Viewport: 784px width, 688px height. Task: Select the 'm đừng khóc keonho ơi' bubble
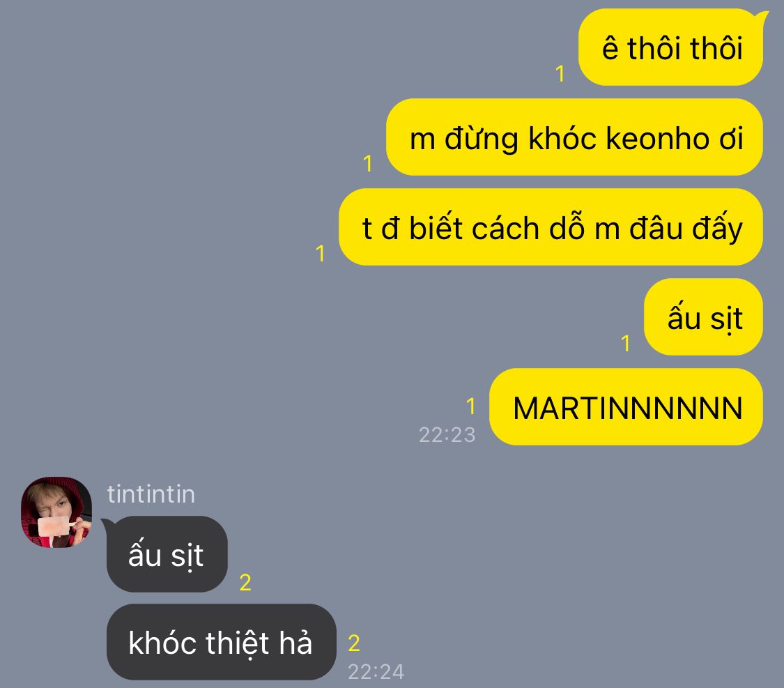point(574,137)
